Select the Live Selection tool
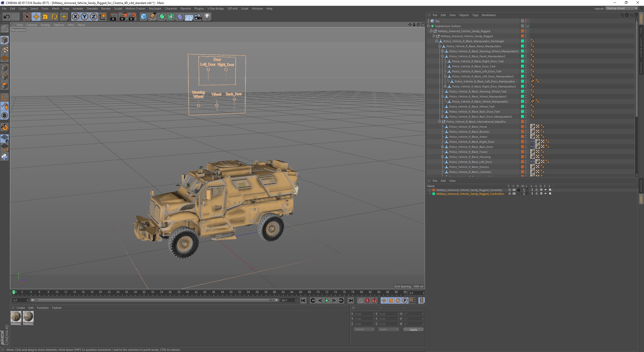 pyautogui.click(x=27, y=17)
